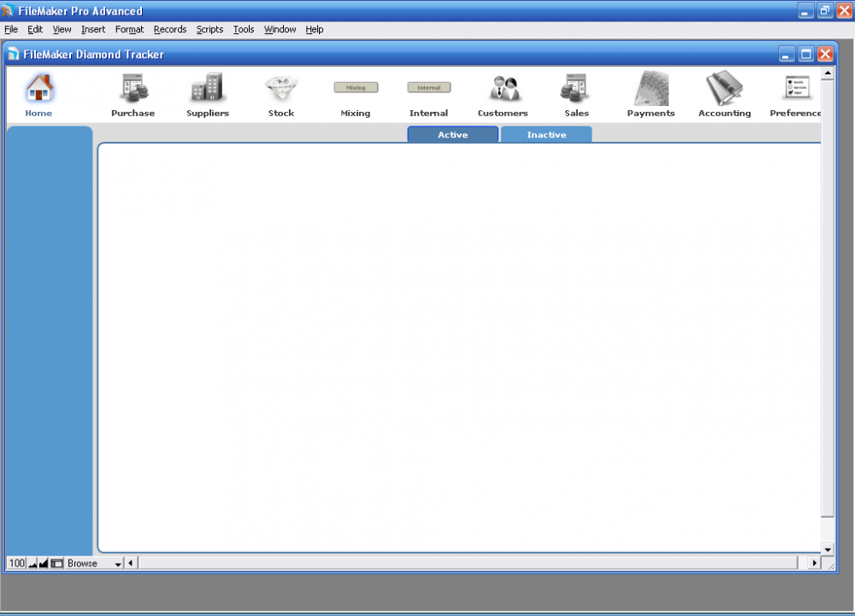Open the Format menu
Viewport: 855px width, 616px height.
click(129, 29)
